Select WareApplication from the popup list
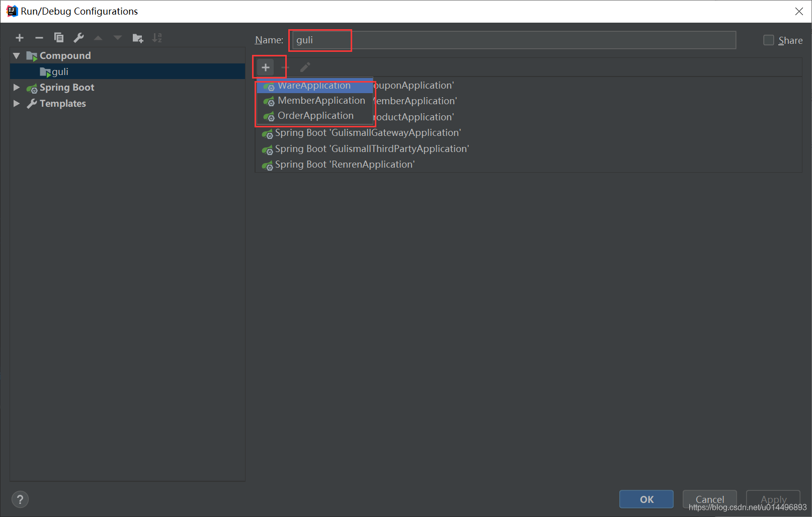812x517 pixels. (x=315, y=86)
